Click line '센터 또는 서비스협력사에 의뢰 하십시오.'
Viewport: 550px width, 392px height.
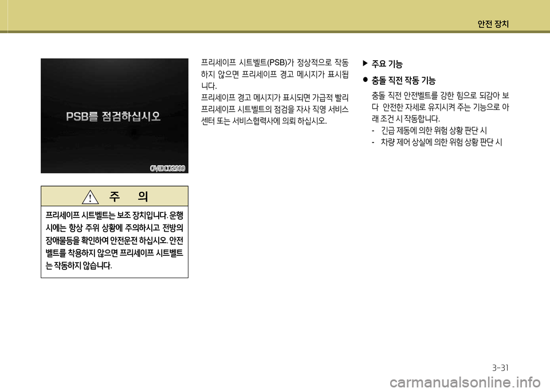point(264,121)
